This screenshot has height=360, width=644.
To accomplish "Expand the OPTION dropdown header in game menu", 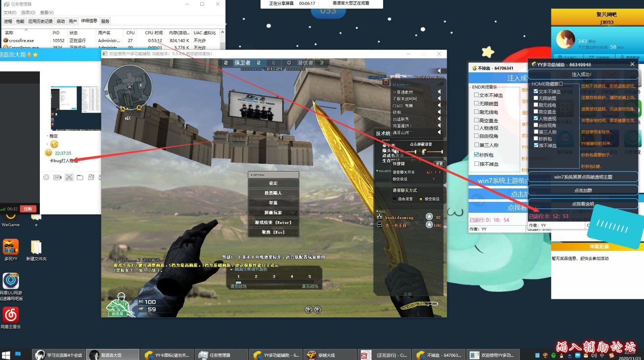I will (273, 175).
